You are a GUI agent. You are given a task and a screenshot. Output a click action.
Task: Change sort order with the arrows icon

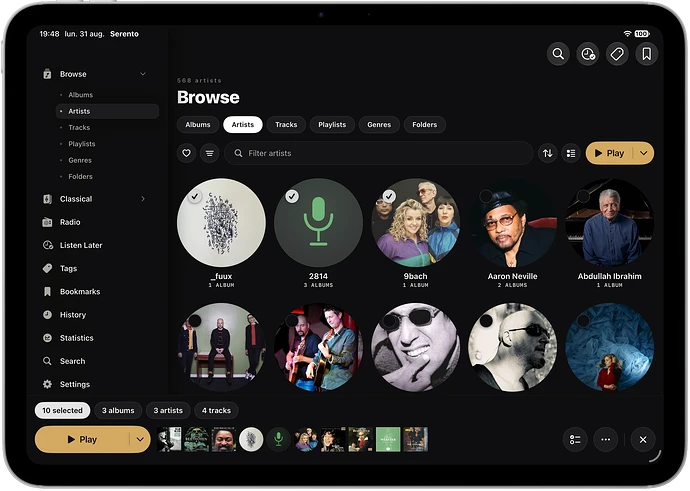tap(547, 153)
